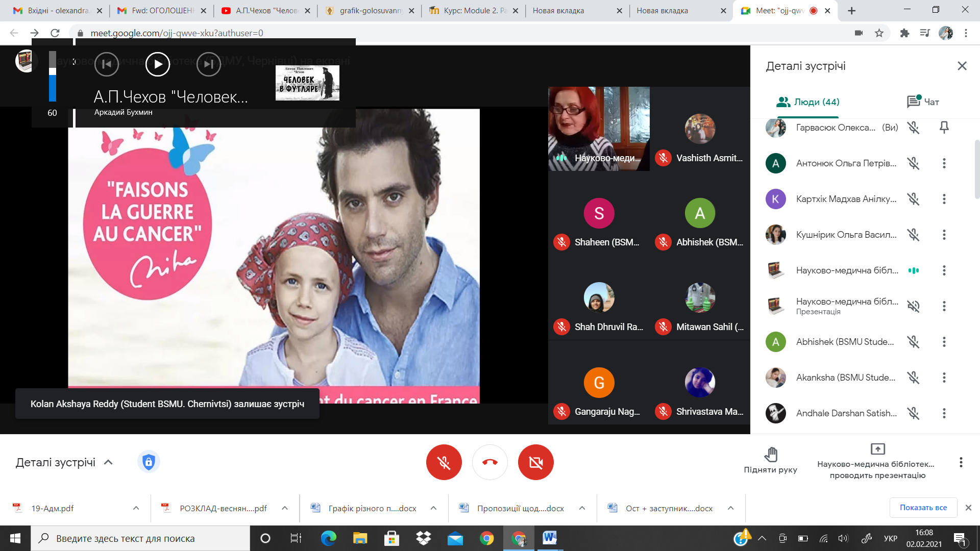This screenshot has height=551, width=980.
Task: Select the Науково-меди... video tile
Action: (599, 129)
